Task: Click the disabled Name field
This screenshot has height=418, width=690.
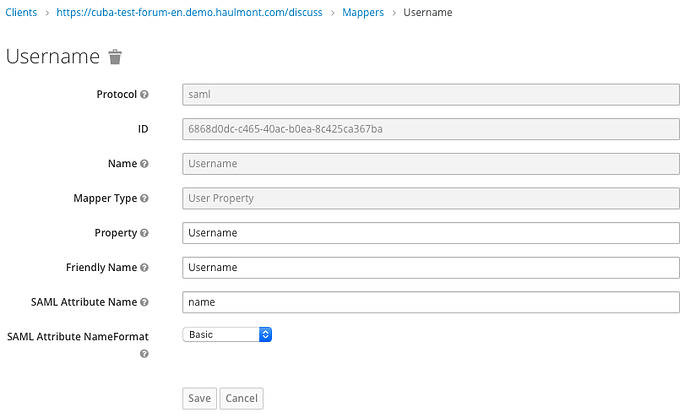Action: 431,164
